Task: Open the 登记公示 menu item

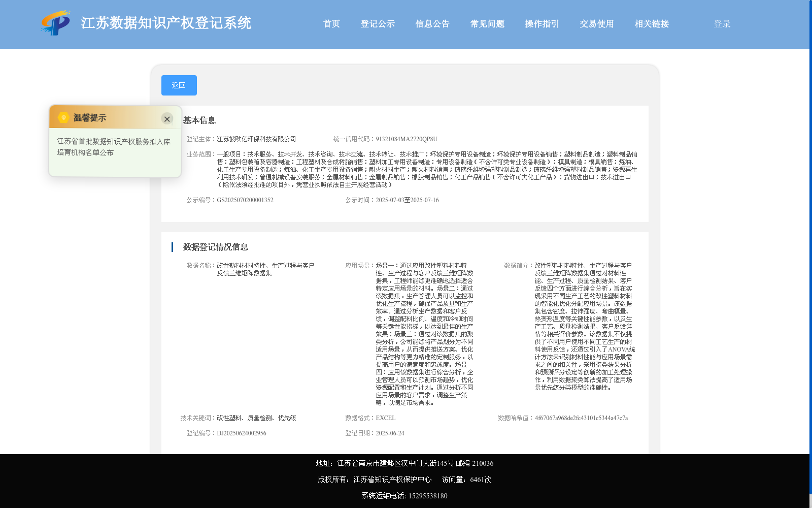Action: (378, 24)
